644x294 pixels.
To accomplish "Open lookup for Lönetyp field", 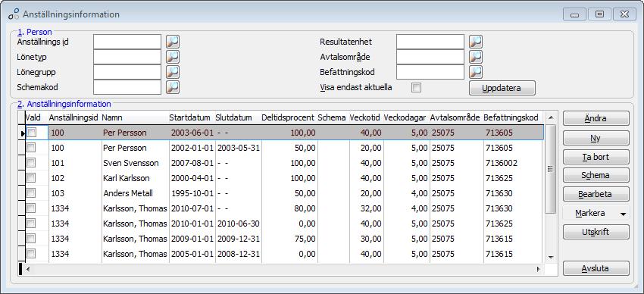I will (x=173, y=57).
